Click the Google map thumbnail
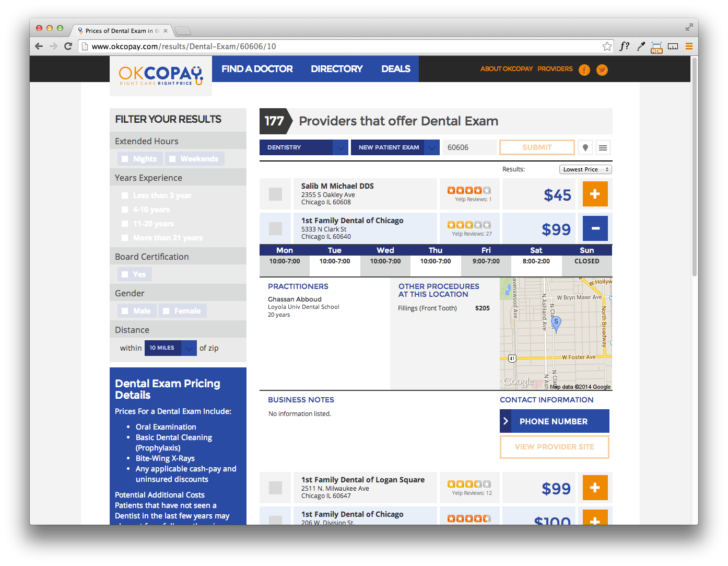The image size is (728, 566). pos(556,334)
